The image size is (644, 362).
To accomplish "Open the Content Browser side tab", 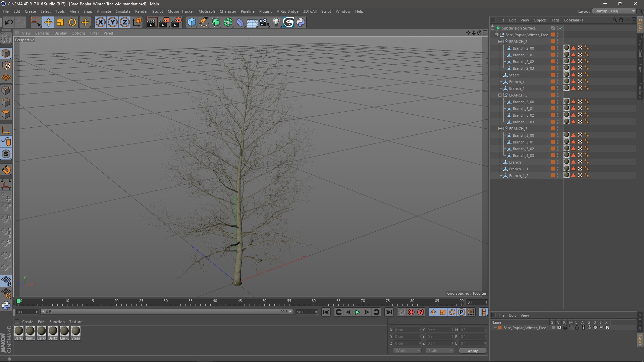I will pos(640,63).
